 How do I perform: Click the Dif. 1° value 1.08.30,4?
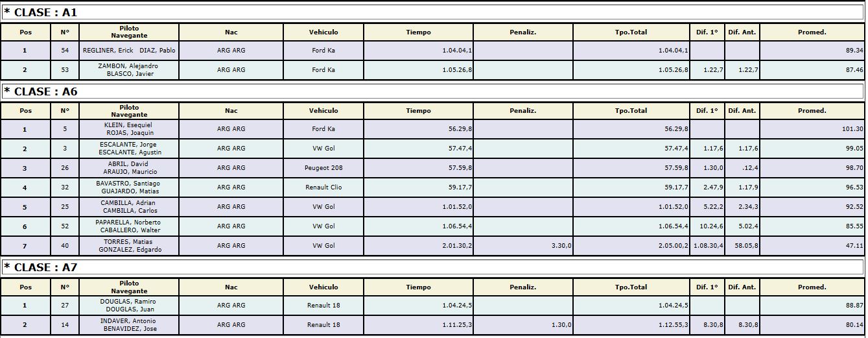(x=709, y=246)
